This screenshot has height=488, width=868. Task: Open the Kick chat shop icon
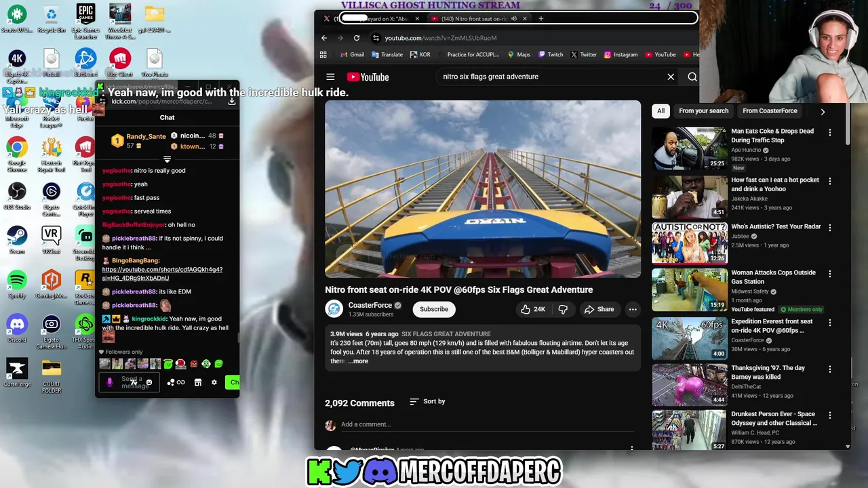click(x=198, y=382)
